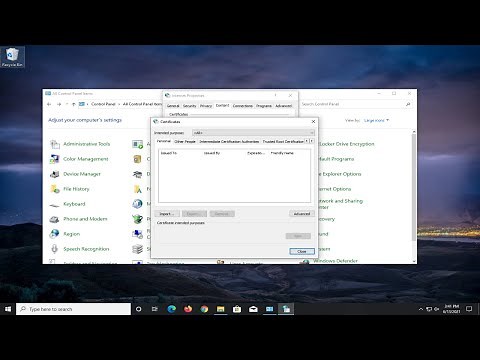Click Storage Spaces icon beside Speech Recognition

(137, 249)
